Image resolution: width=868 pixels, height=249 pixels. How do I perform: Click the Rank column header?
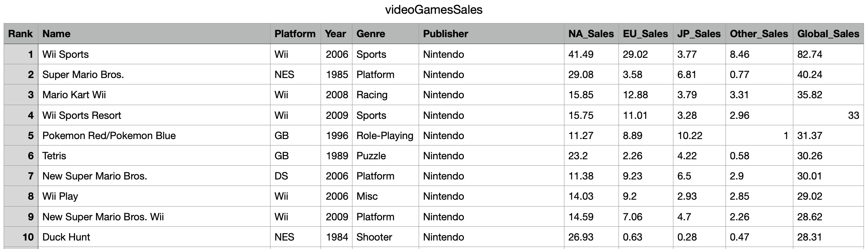point(21,34)
